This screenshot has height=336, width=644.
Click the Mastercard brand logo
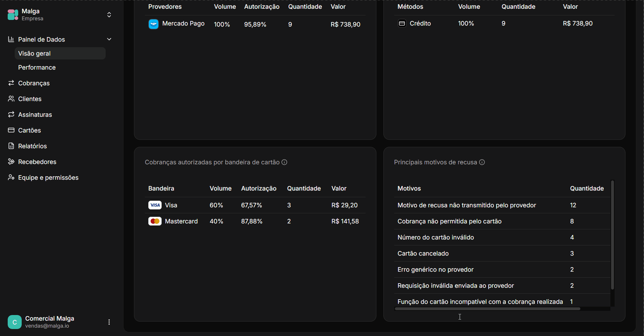pos(155,221)
